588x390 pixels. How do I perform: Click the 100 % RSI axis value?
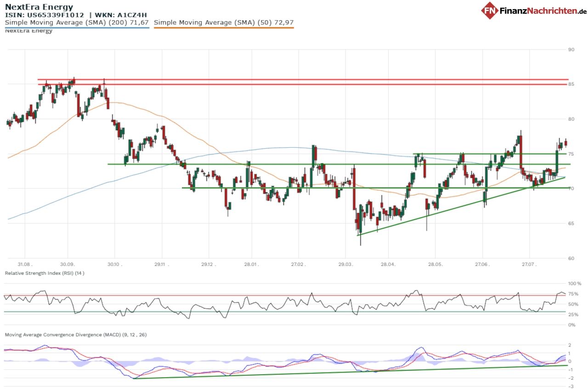575,284
